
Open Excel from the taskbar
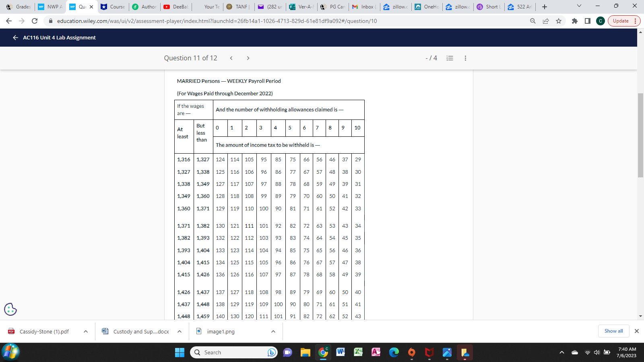358,352
